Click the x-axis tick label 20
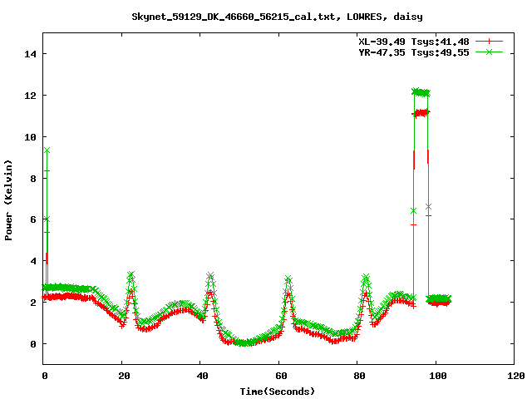532x399 pixels. point(124,376)
